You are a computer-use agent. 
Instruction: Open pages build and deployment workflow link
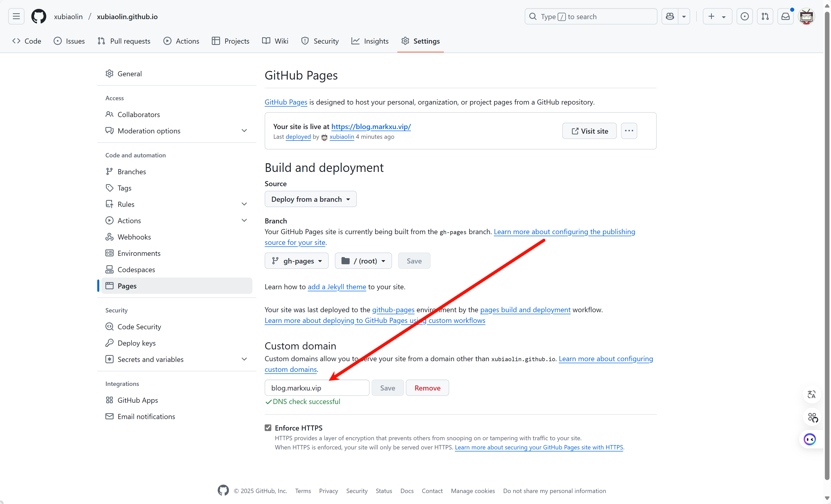[525, 309]
